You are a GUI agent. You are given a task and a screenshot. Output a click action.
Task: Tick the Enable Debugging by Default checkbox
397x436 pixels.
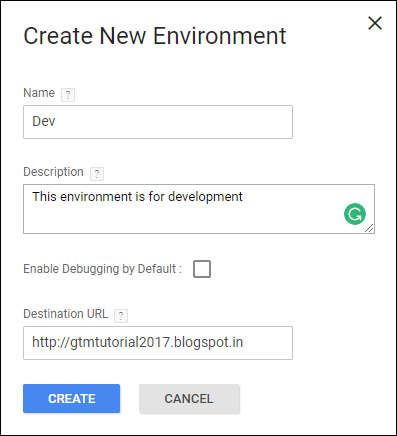coord(202,269)
